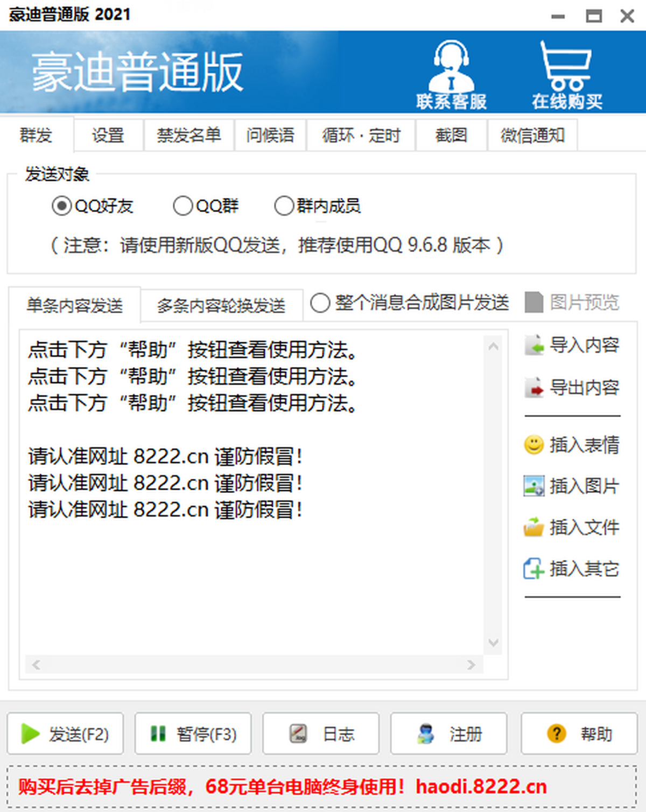This screenshot has height=812, width=646.
Task: Click the 图片预览 text label
Action: [585, 302]
